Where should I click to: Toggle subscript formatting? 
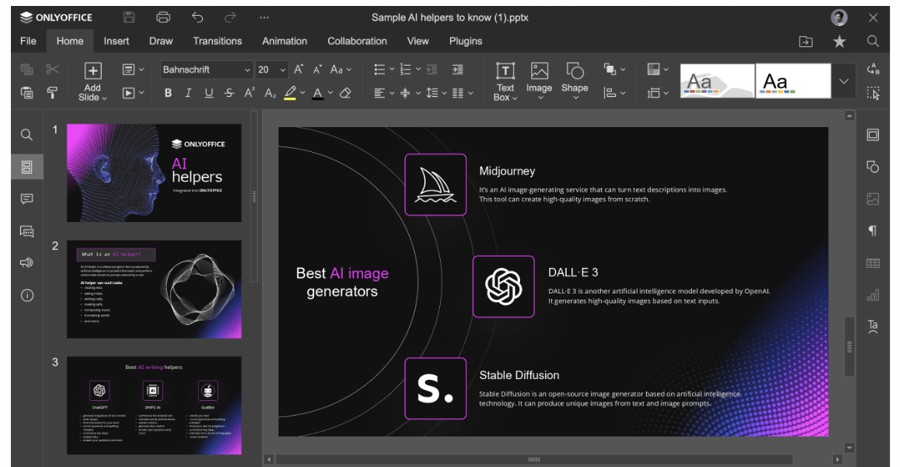(270, 93)
